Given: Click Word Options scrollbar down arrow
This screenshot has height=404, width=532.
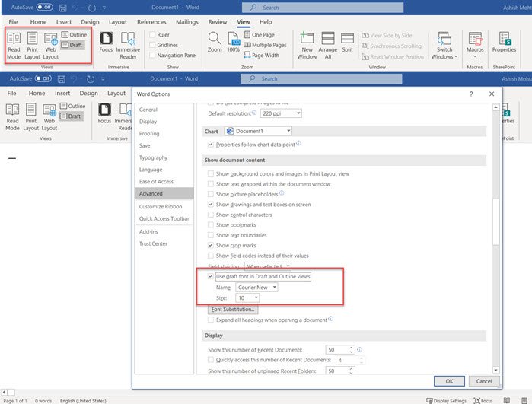Looking at the screenshot, I should pos(495,370).
